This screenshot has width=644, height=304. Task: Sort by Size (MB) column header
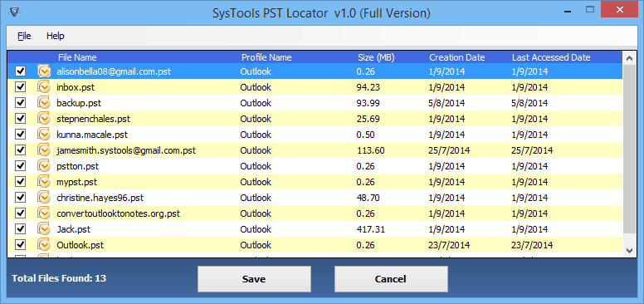click(376, 57)
